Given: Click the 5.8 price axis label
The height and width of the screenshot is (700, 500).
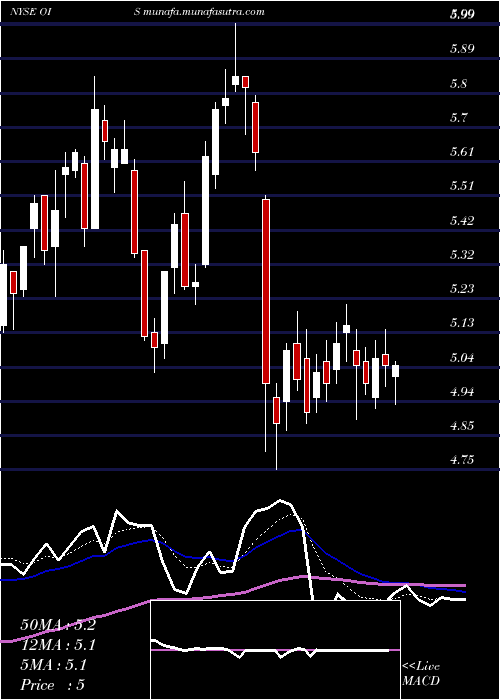Looking at the screenshot, I should click(x=460, y=83).
